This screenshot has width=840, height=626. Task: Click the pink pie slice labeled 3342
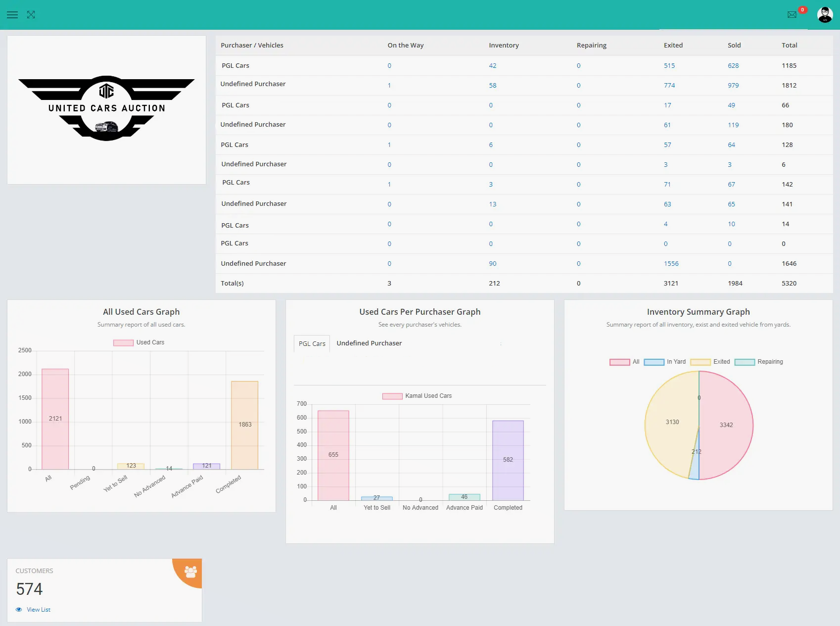(x=726, y=425)
